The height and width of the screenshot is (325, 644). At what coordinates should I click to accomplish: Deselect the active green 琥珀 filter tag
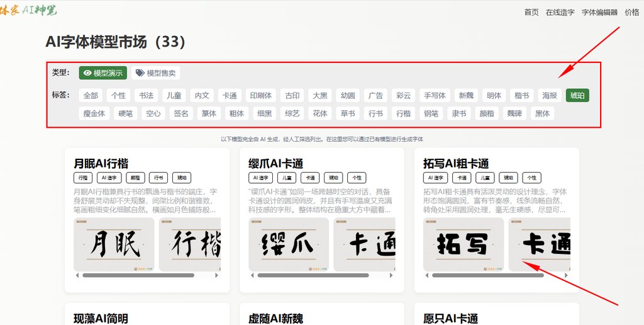[577, 96]
